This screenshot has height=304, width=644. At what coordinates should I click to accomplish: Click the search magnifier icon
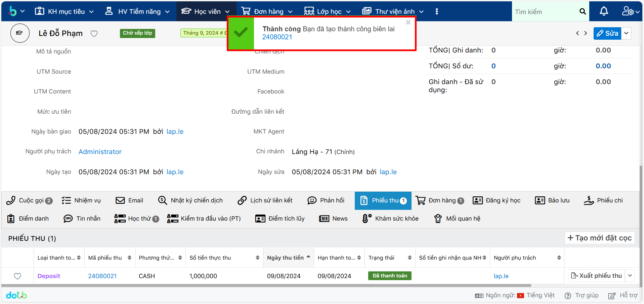click(x=583, y=12)
